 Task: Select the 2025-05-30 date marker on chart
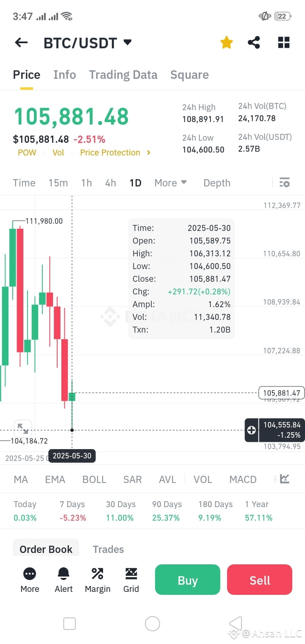pos(72,456)
